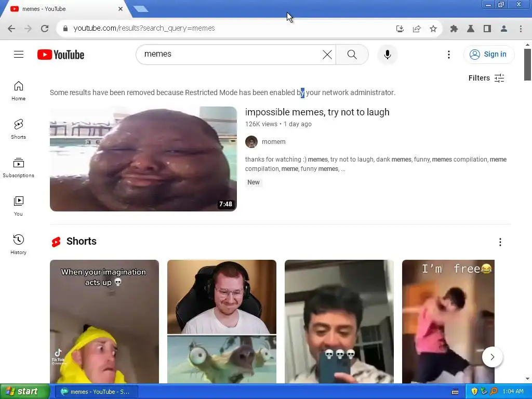Click the Chrome labs flask icon
The image size is (532, 399).
point(471,29)
